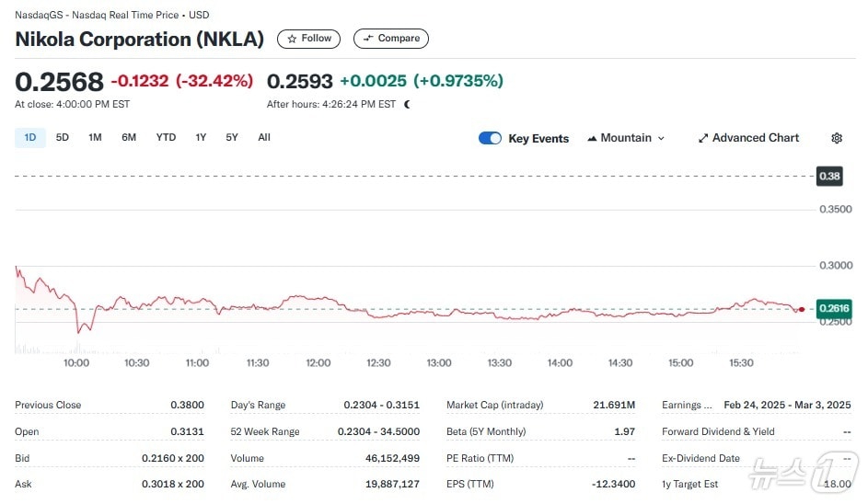The height and width of the screenshot is (504, 868).
Task: Open chart settings gear icon
Action: [836, 138]
